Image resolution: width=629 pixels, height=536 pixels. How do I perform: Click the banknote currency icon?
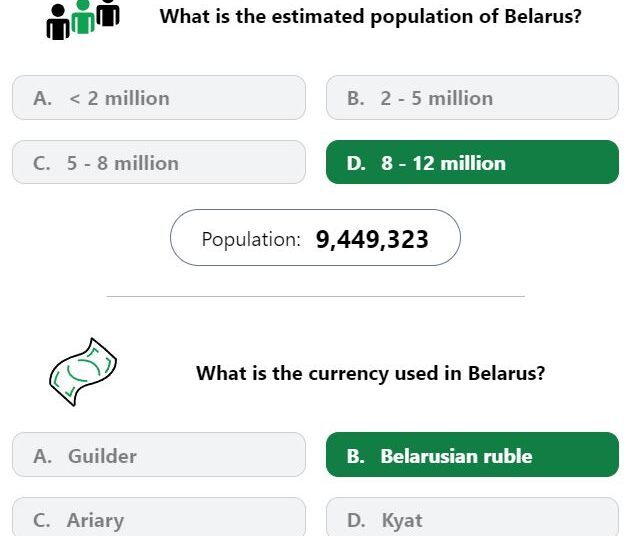click(x=83, y=372)
